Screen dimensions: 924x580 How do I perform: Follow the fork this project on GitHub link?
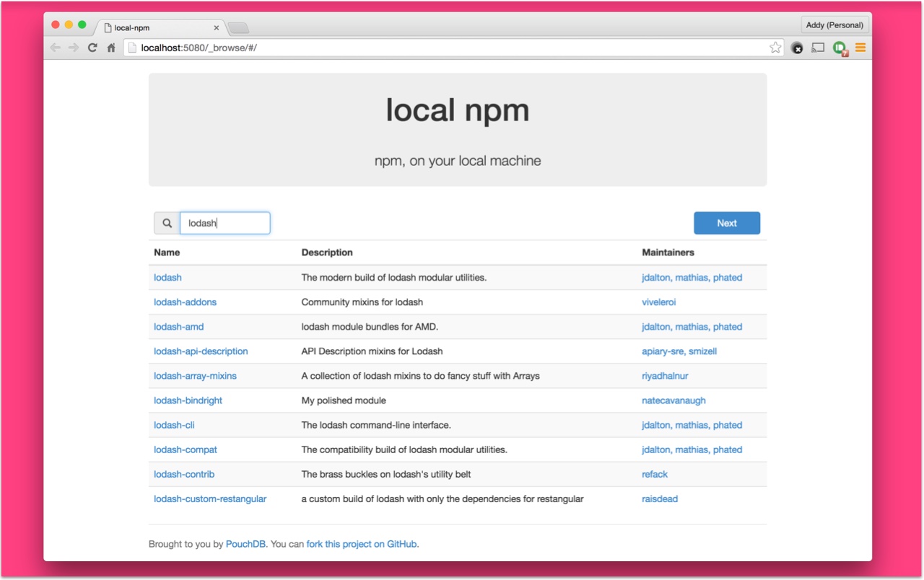click(x=362, y=544)
